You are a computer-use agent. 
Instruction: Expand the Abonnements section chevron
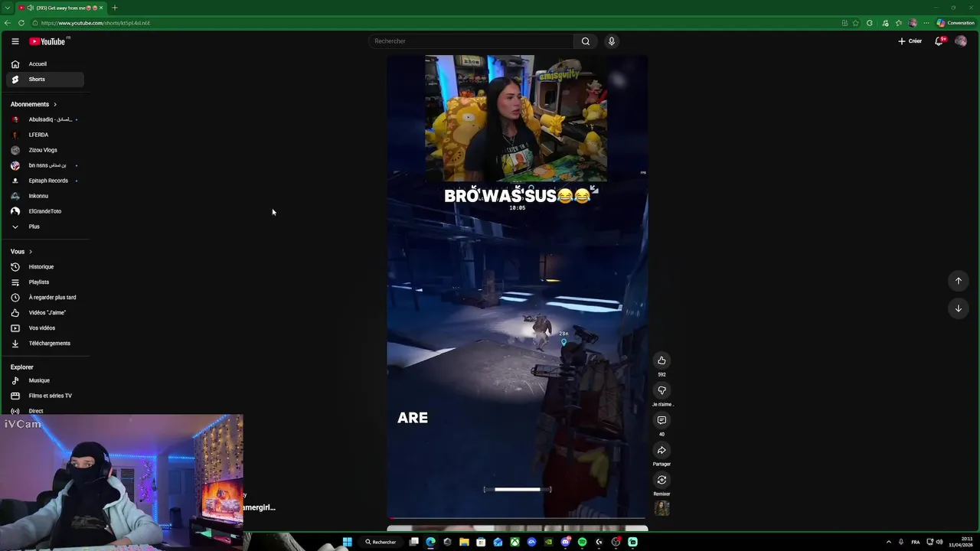click(54, 104)
